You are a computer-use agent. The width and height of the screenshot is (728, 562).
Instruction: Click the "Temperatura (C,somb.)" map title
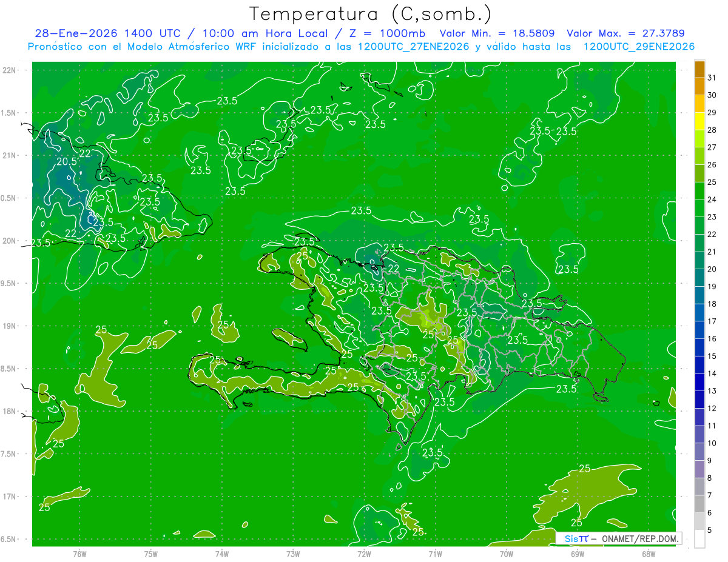[x=370, y=15]
